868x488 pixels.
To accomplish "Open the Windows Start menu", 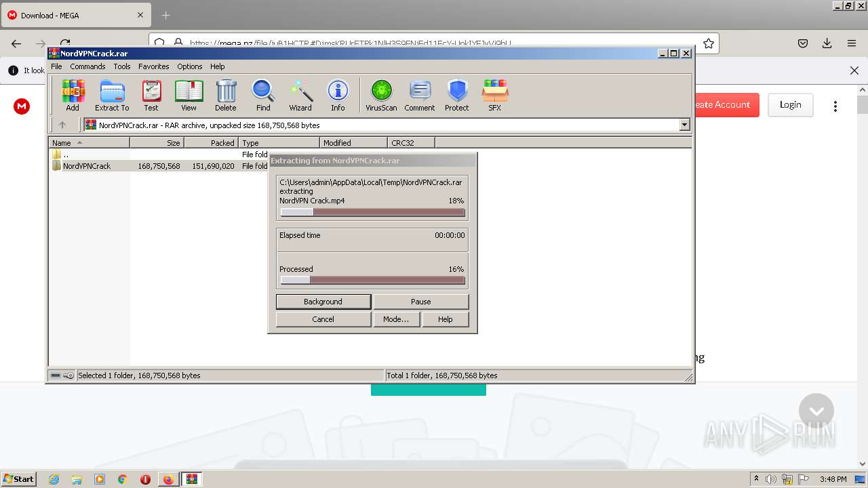I will (19, 479).
